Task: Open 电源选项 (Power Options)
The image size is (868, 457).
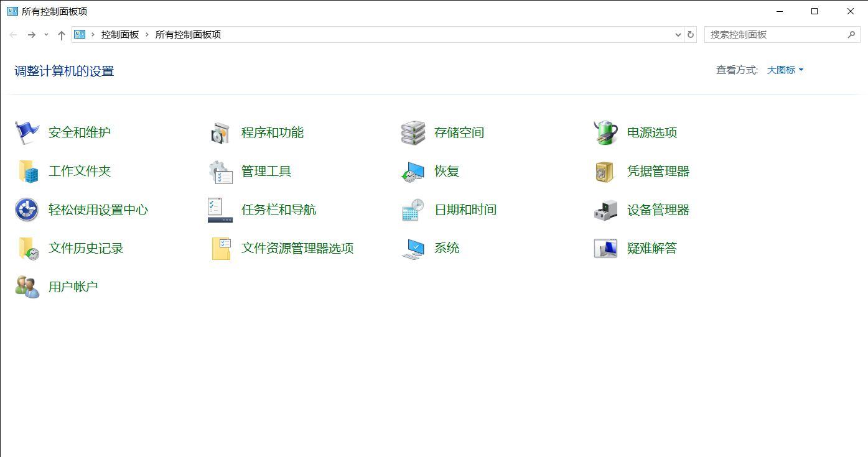Action: [653, 132]
